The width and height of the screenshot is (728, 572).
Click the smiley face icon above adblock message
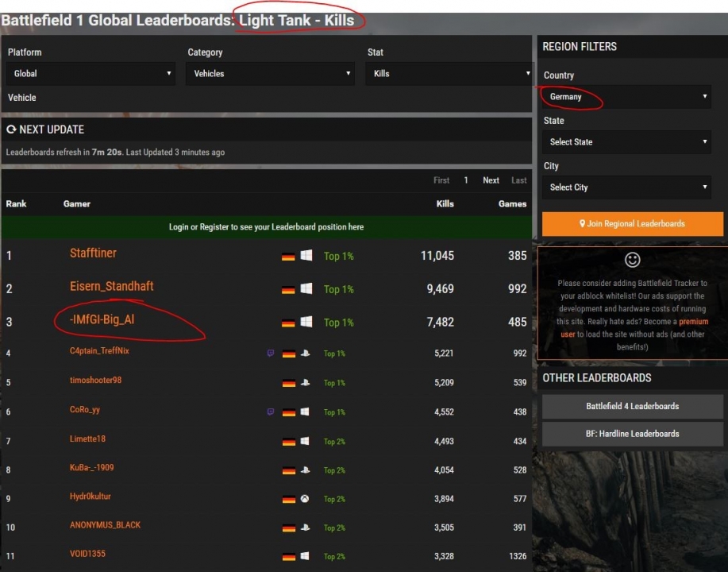633,260
